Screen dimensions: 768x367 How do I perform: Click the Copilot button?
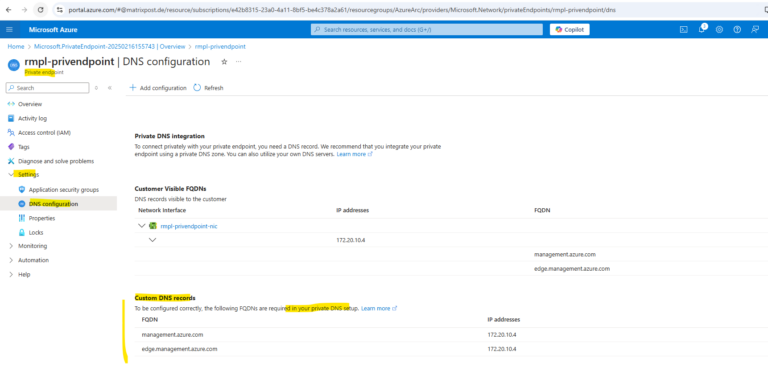[570, 29]
